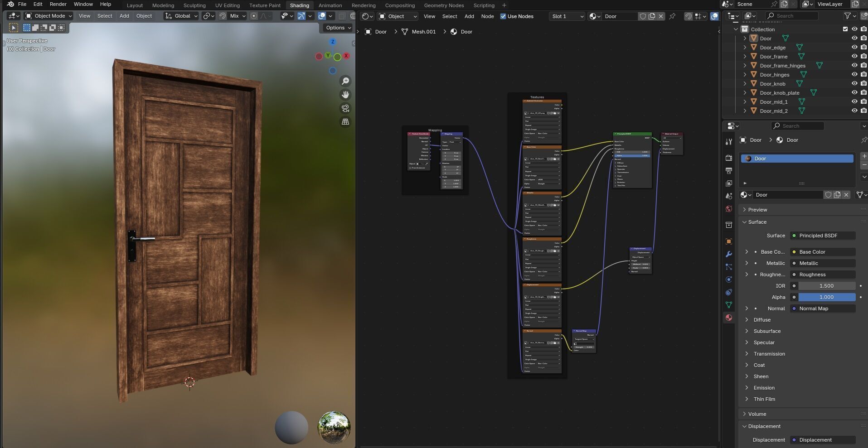Open the World properties tab
868x448 pixels.
click(729, 209)
